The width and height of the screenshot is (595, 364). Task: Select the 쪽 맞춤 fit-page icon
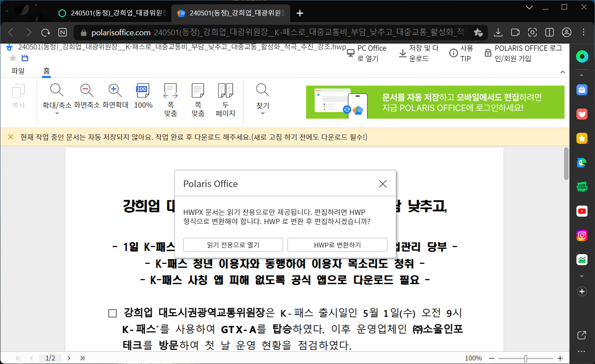coord(198,90)
